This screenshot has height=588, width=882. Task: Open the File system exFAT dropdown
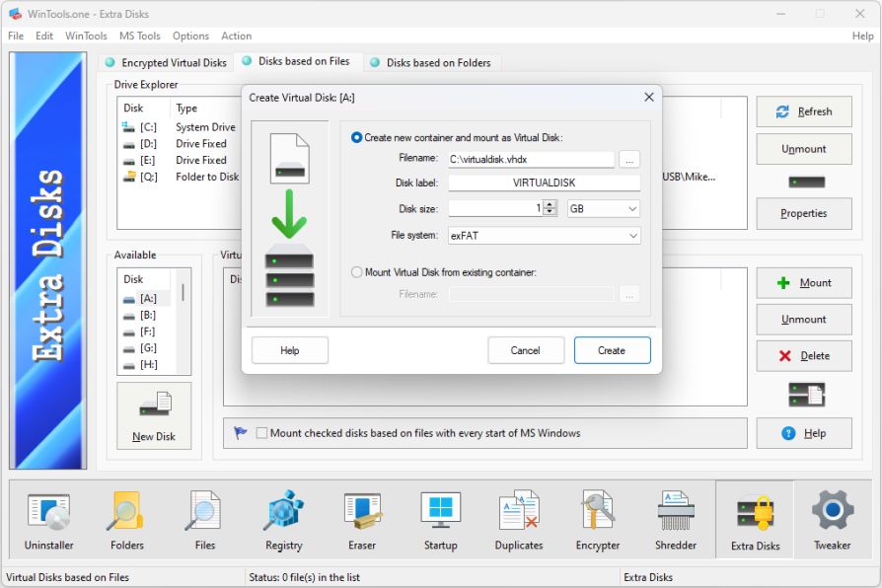[x=544, y=235]
